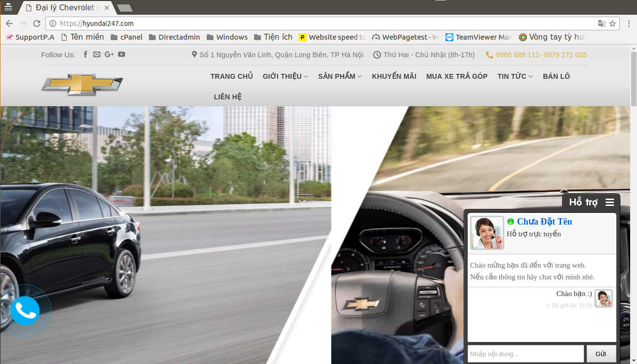Screen dimensions: 637x364
Task: Open the Directadmin bookmark folder
Action: tap(174, 37)
